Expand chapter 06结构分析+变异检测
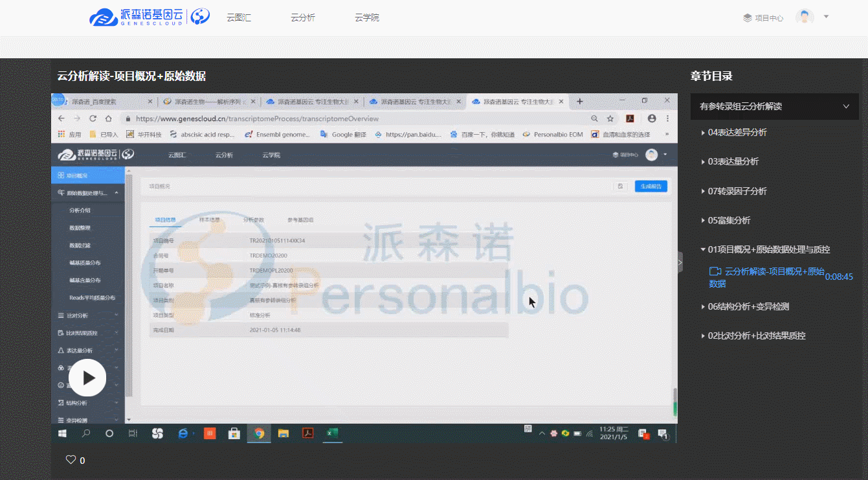The image size is (868, 480). (744, 306)
